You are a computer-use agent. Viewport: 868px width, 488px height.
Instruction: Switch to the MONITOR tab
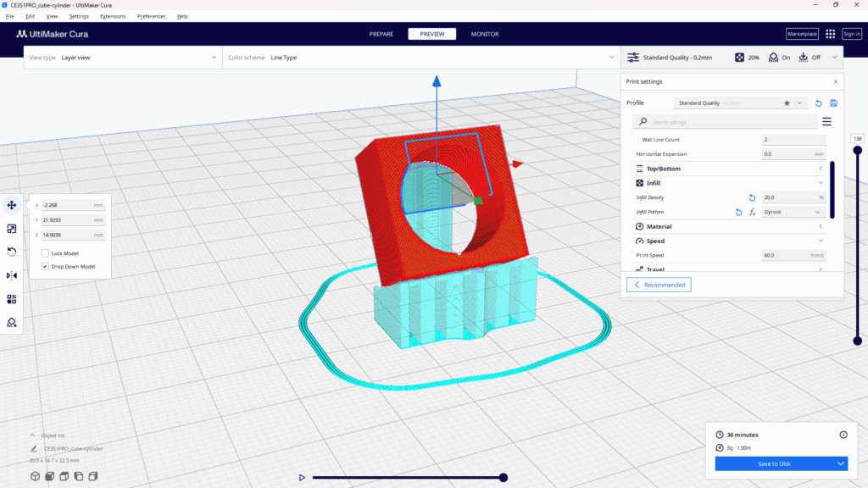coord(484,34)
